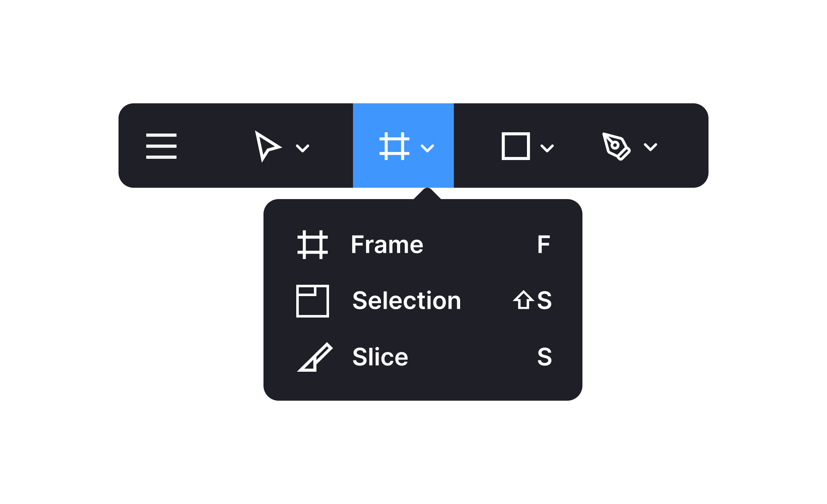
Task: Select the Move arrow tool
Action: [x=267, y=146]
